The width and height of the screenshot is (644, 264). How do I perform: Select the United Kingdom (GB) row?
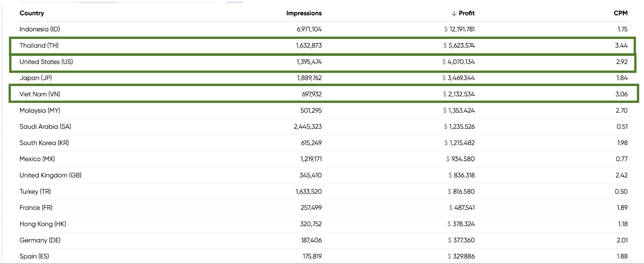coord(50,175)
